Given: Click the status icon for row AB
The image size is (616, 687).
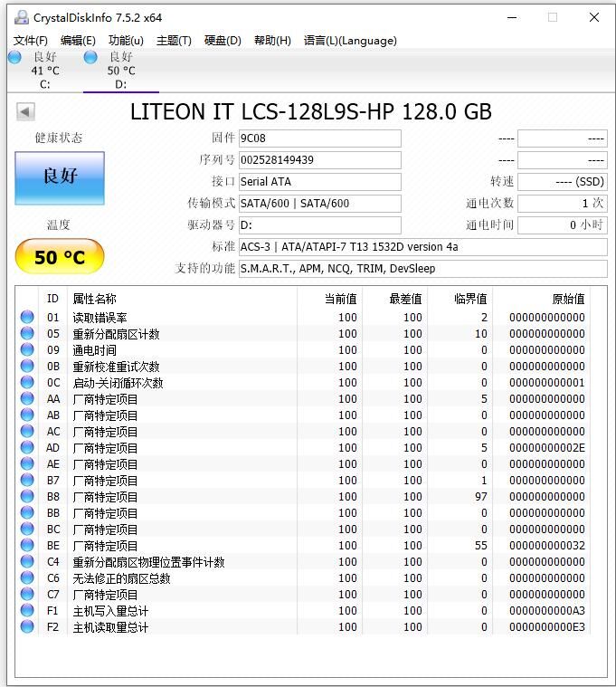Looking at the screenshot, I should click(x=27, y=415).
